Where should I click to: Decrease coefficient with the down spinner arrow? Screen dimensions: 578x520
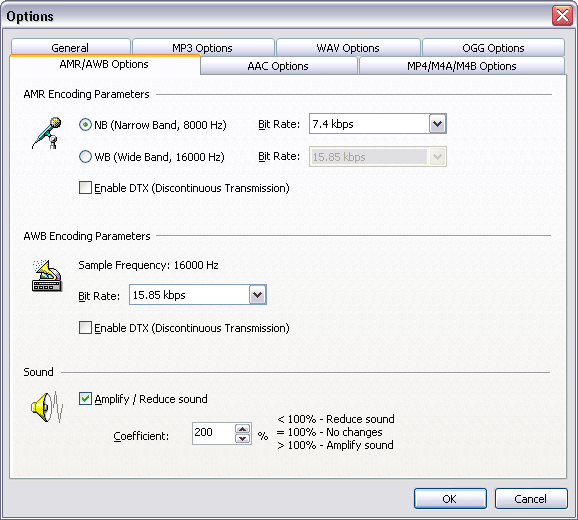pos(242,438)
